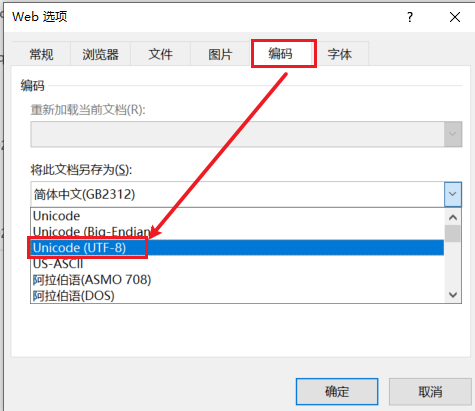Switch to the 常规 tab
475x411 pixels.
pyautogui.click(x=41, y=54)
